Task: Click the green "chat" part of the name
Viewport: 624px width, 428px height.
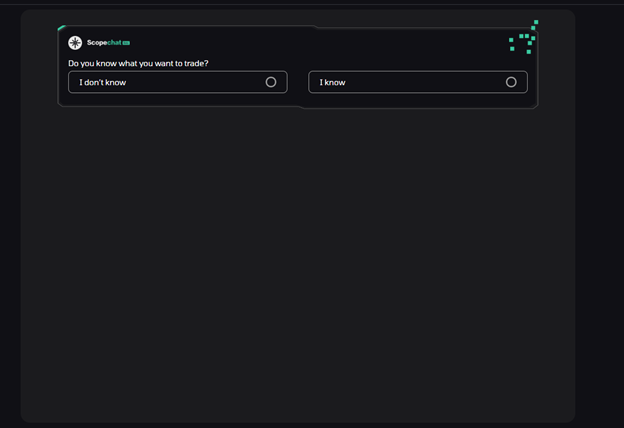Action: [115, 43]
